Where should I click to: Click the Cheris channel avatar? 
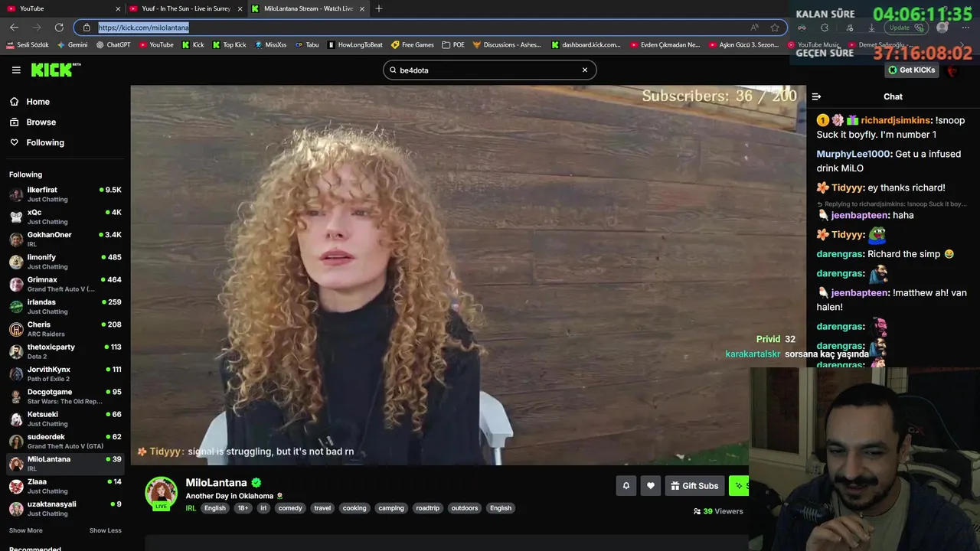point(16,329)
